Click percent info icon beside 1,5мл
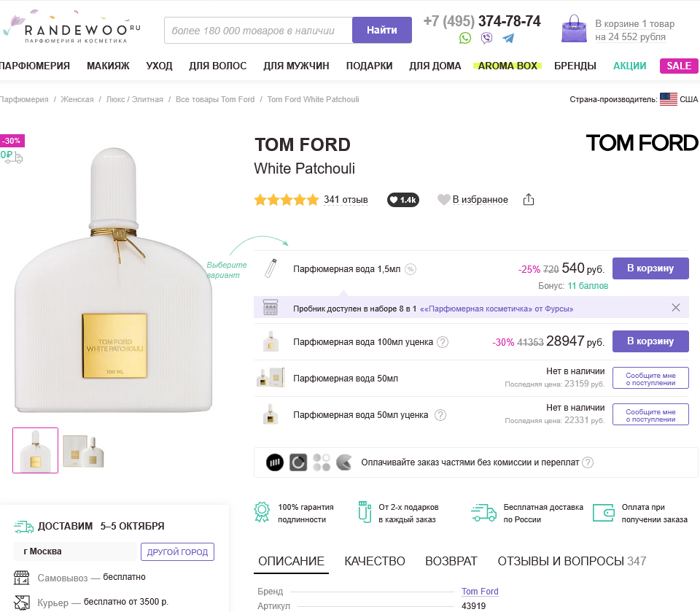This screenshot has height=612, width=700. pos(411,269)
